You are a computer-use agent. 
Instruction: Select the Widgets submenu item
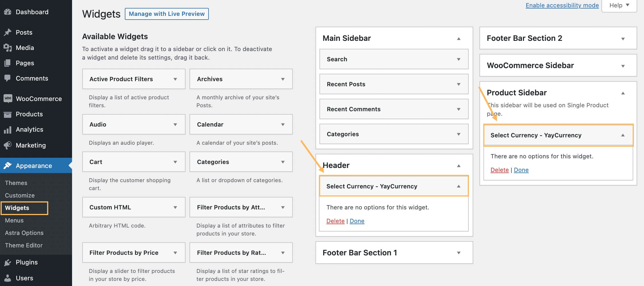pyautogui.click(x=17, y=208)
